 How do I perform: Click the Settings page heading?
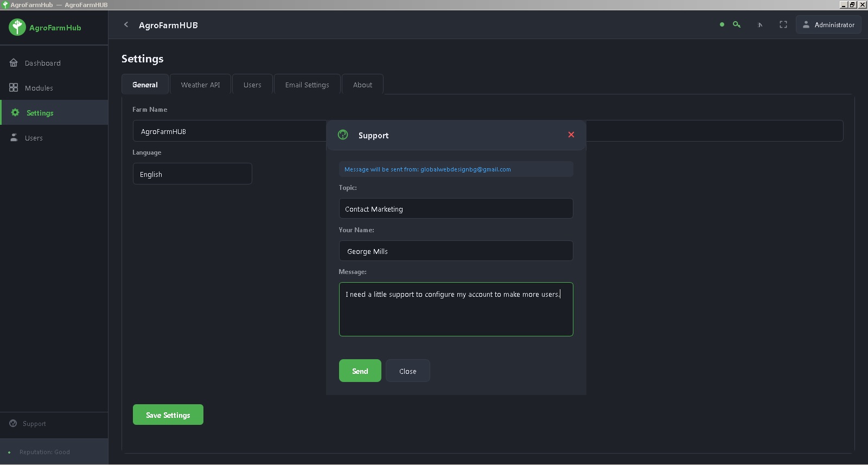point(142,59)
